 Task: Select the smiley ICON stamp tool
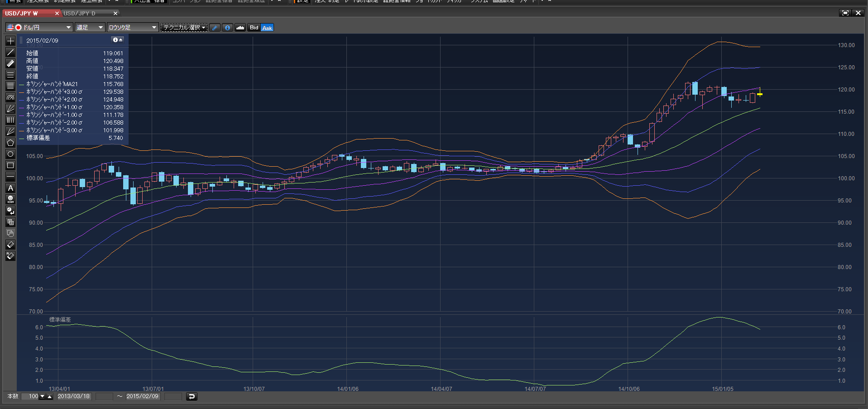click(x=10, y=199)
